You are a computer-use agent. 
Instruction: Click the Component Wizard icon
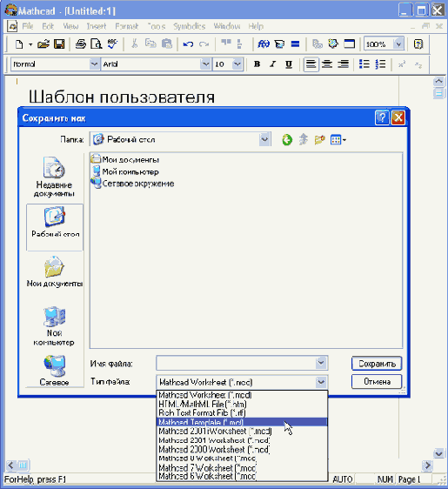coord(333,44)
